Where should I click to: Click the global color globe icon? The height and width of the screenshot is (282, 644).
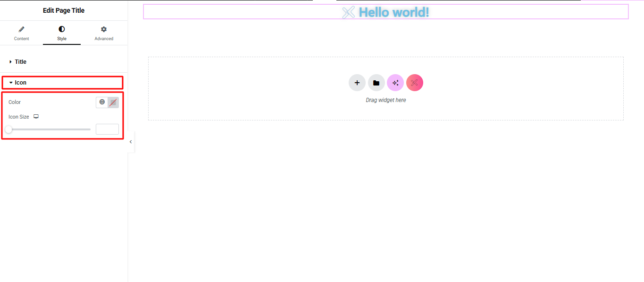click(102, 102)
